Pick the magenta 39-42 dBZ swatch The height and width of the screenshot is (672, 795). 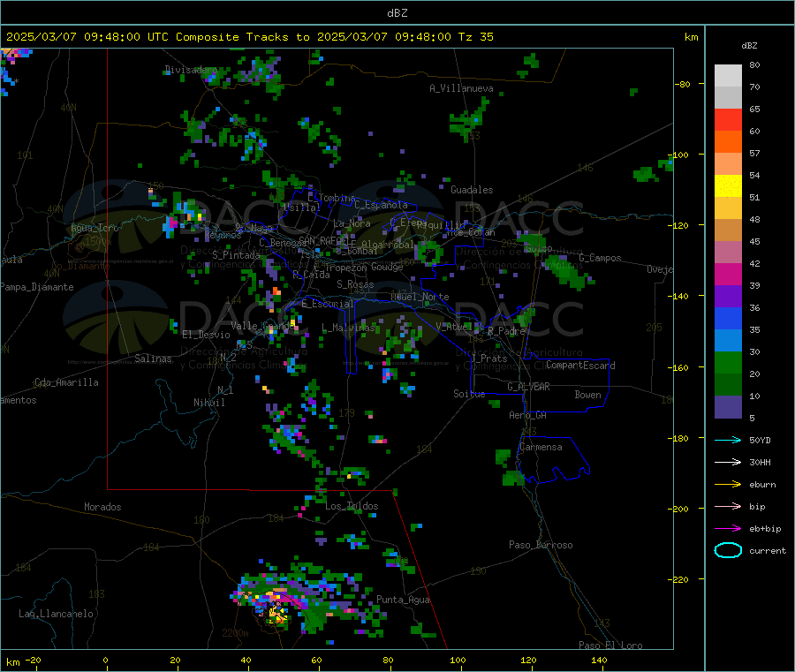pyautogui.click(x=728, y=274)
